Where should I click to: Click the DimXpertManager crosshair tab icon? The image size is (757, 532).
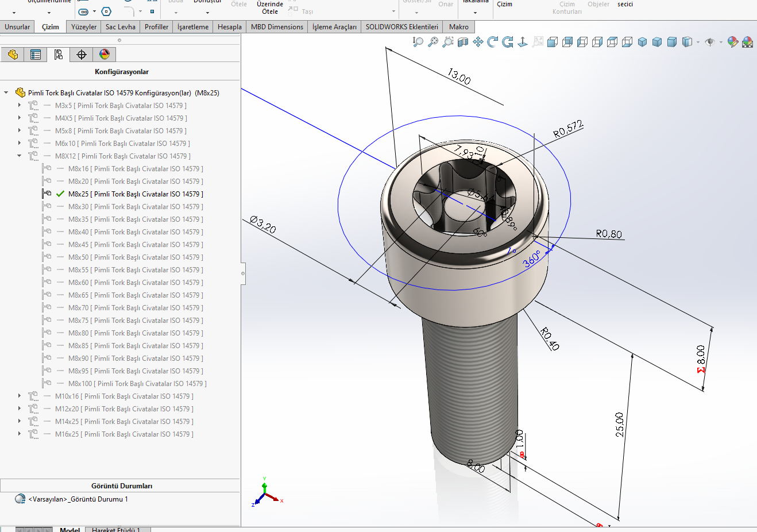point(82,55)
